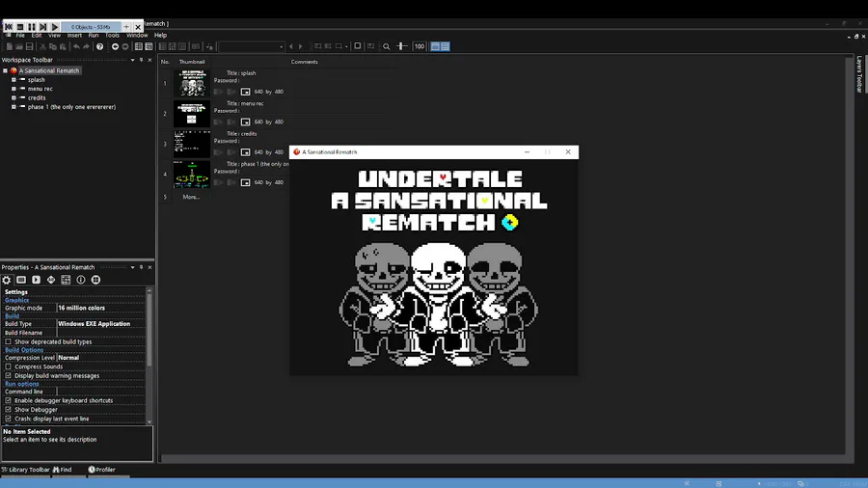
Task: Click the Undo arrow icon
Action: click(76, 46)
